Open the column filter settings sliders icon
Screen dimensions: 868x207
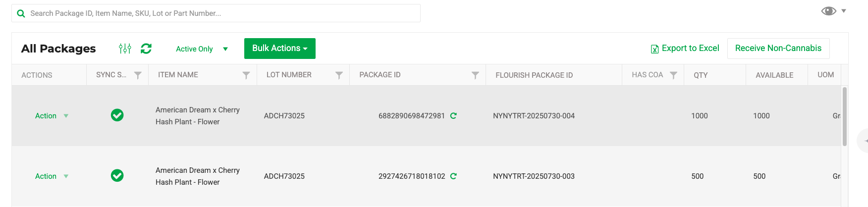point(125,49)
